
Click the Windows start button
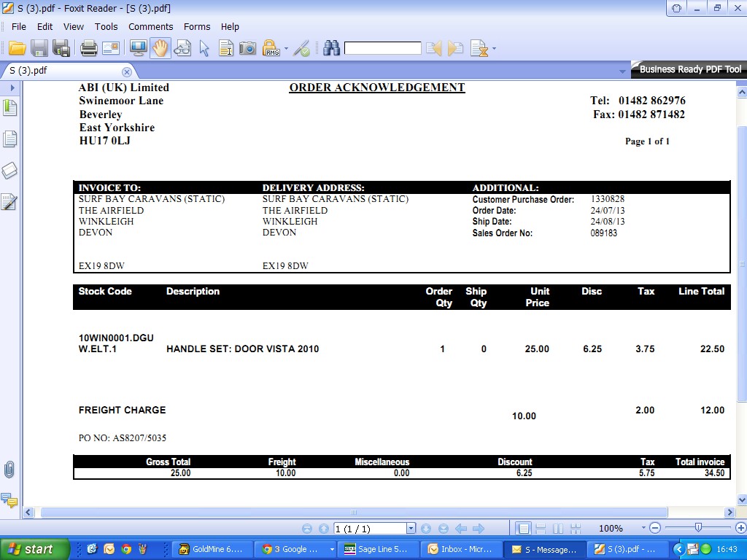pyautogui.click(x=34, y=549)
